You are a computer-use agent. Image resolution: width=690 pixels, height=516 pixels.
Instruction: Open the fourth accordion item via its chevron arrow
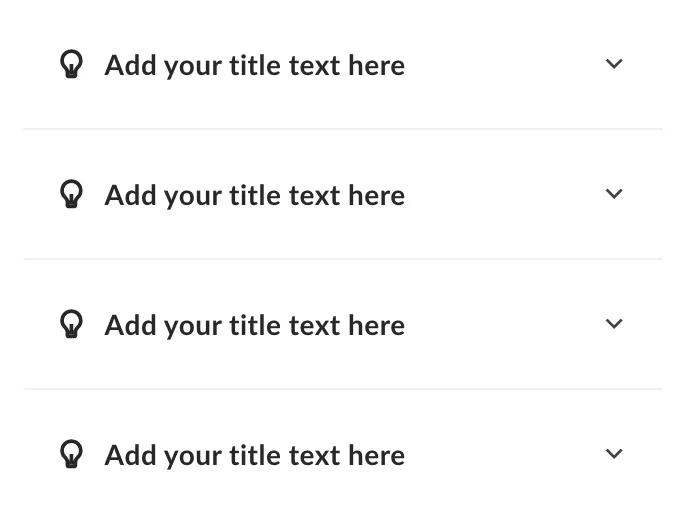point(614,454)
